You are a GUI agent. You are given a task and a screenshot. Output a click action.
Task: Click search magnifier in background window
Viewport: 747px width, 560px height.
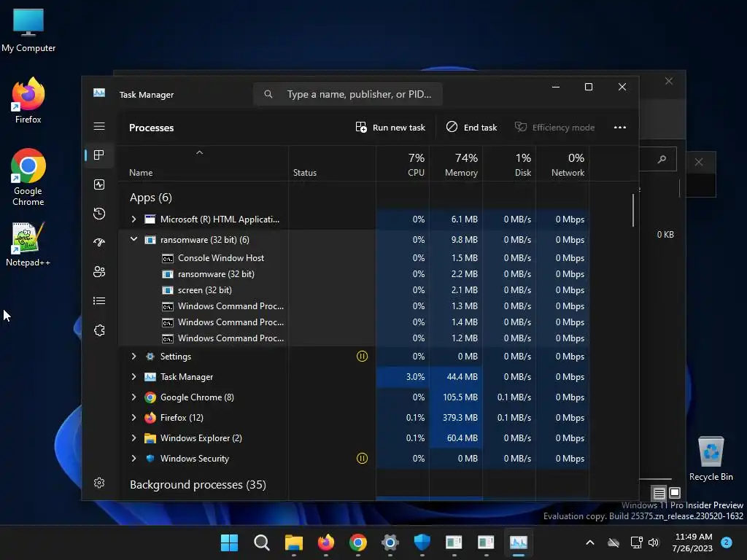[662, 160]
